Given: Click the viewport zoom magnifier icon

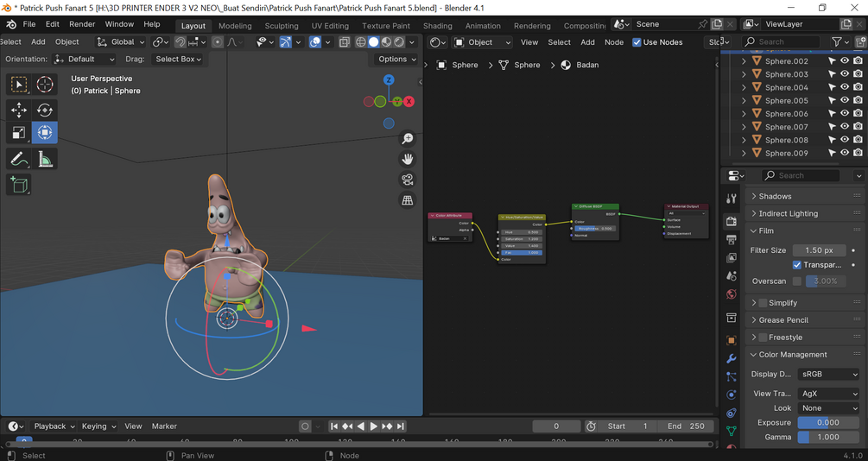Looking at the screenshot, I should 408,138.
